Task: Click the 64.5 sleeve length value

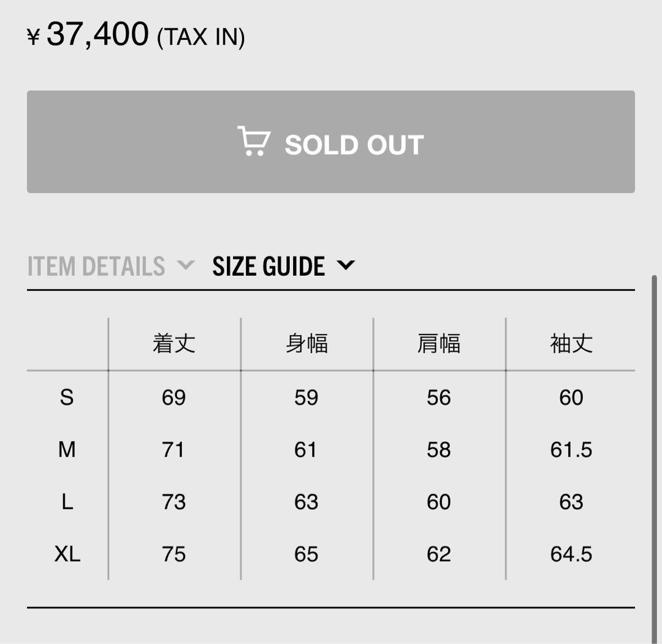Action: [x=571, y=555]
